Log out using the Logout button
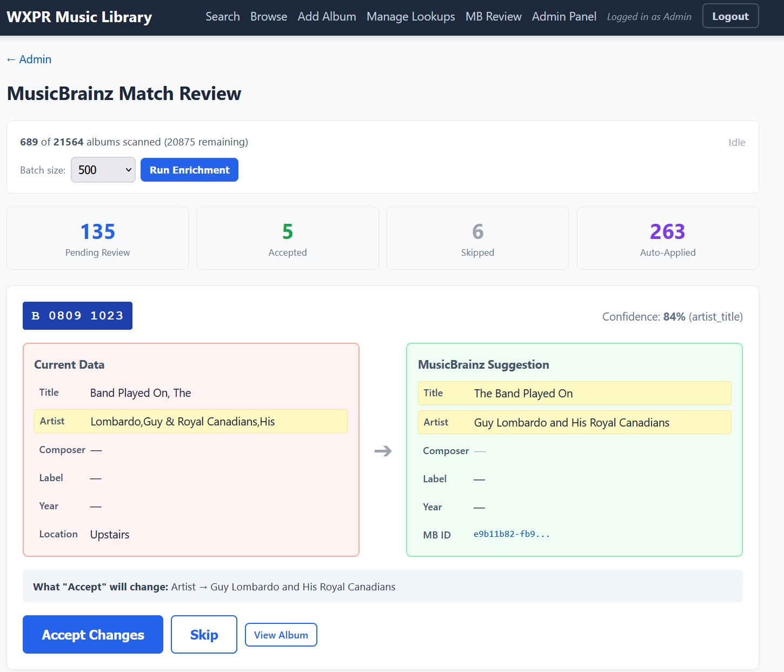Image resolution: width=784 pixels, height=672 pixels. tap(730, 16)
